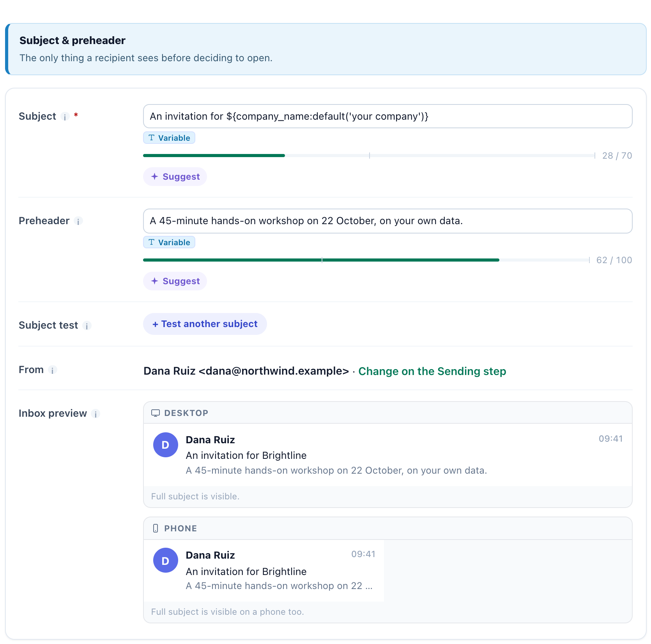
Task: Click phone preview subject 'An invitation for Brightline'
Action: click(246, 571)
